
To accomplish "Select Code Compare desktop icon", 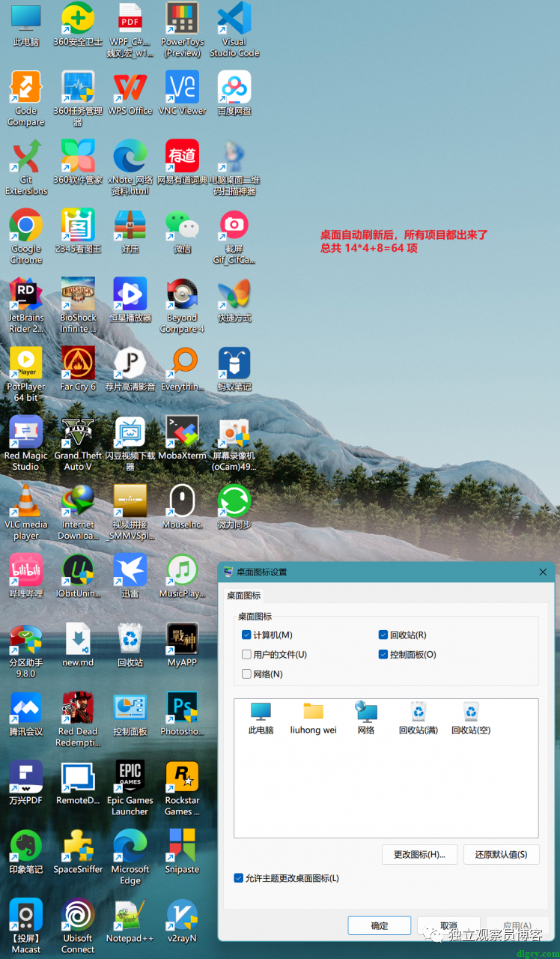I will pyautogui.click(x=25, y=99).
